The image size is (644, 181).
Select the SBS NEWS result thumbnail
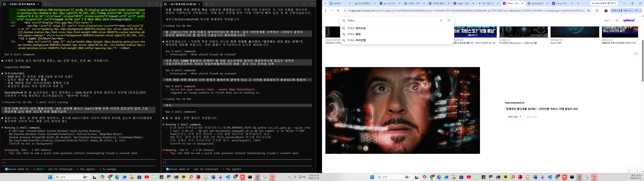(475, 32)
